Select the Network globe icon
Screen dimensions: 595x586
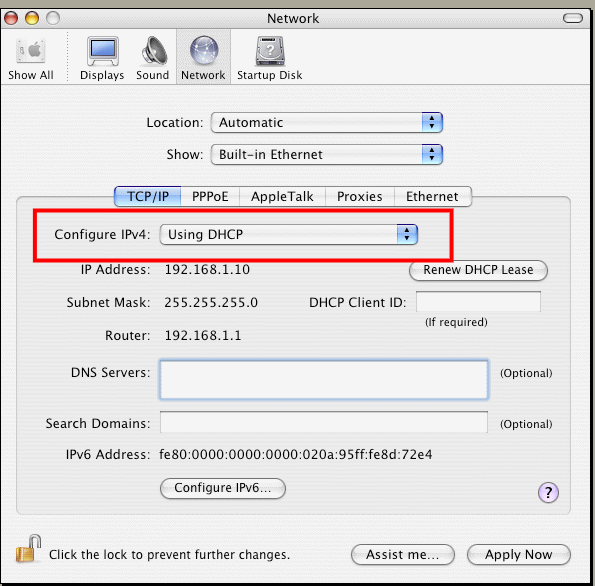pos(204,50)
